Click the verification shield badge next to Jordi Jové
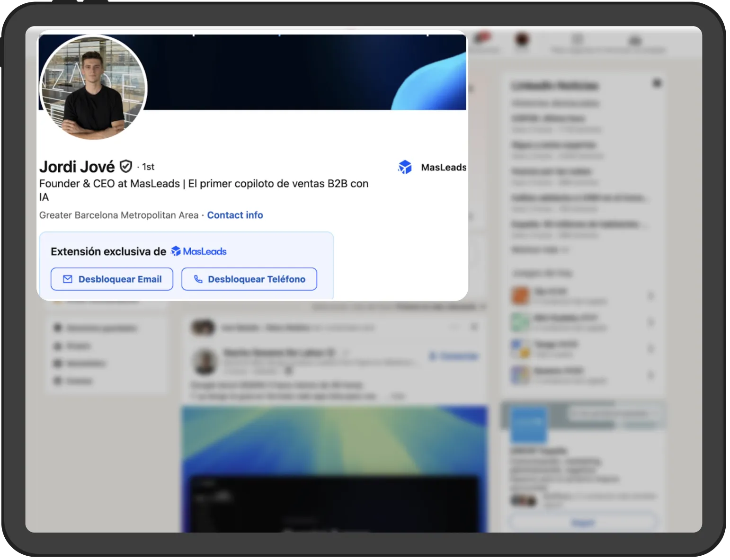 [125, 167]
